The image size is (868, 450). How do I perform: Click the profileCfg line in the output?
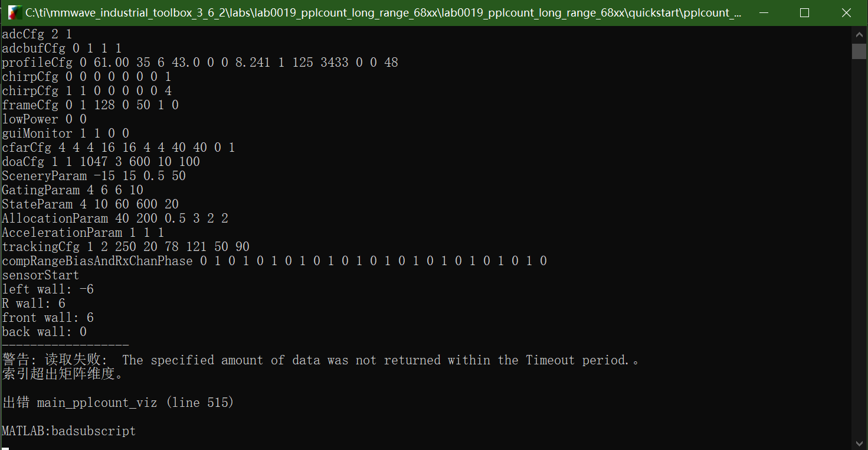click(x=200, y=62)
